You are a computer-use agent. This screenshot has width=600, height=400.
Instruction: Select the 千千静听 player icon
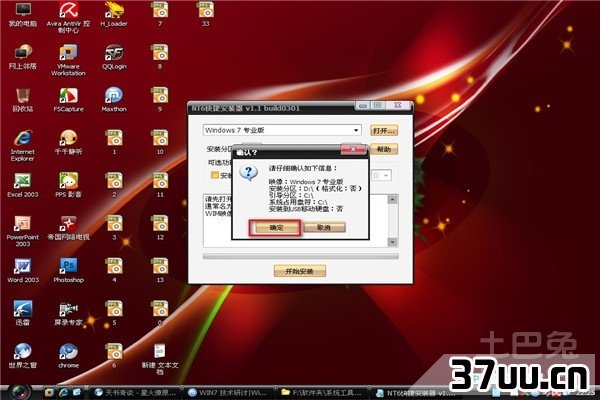point(68,142)
